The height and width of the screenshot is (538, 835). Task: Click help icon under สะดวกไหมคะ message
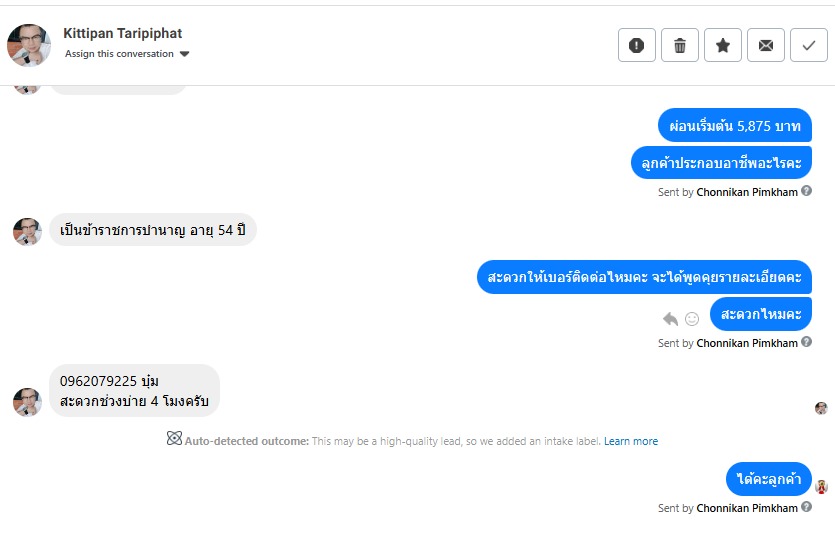point(806,342)
